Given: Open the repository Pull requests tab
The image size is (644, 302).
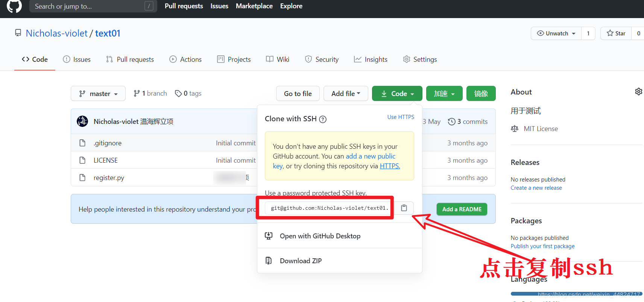Looking at the screenshot, I should click(x=130, y=59).
